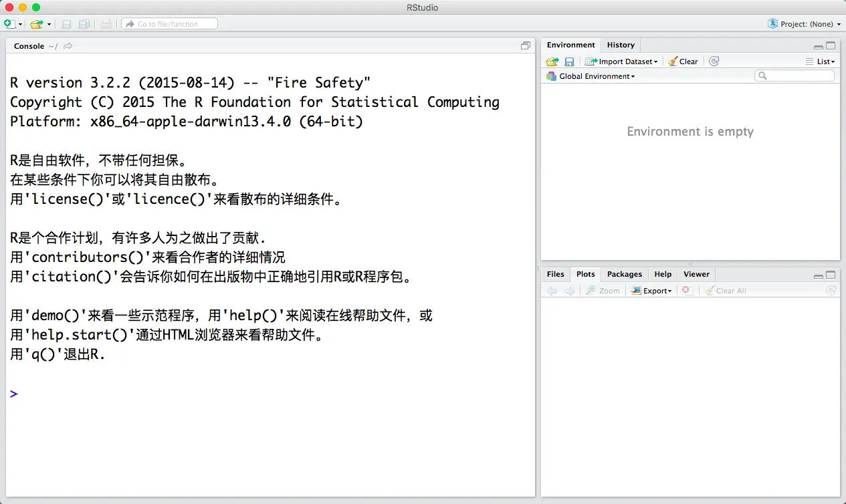Image resolution: width=846 pixels, height=504 pixels.
Task: Switch to the Files tab
Action: 555,274
